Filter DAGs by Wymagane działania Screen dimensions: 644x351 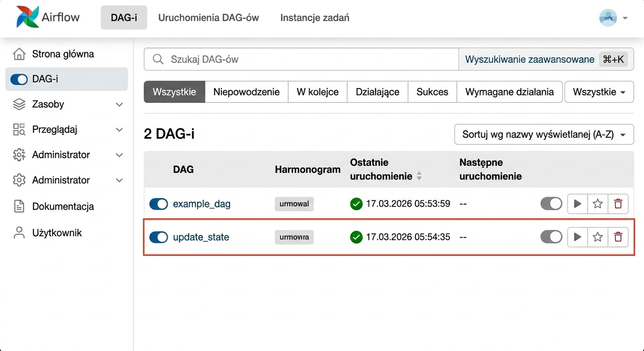click(510, 92)
